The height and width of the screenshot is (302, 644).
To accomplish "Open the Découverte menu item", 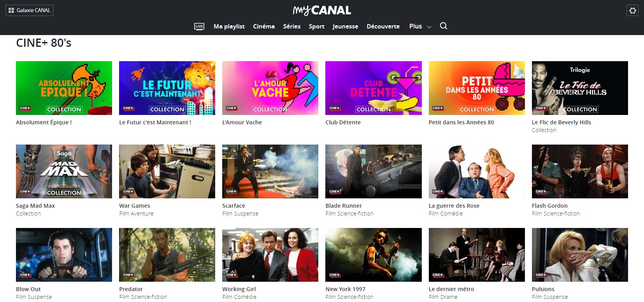I will pos(383,26).
